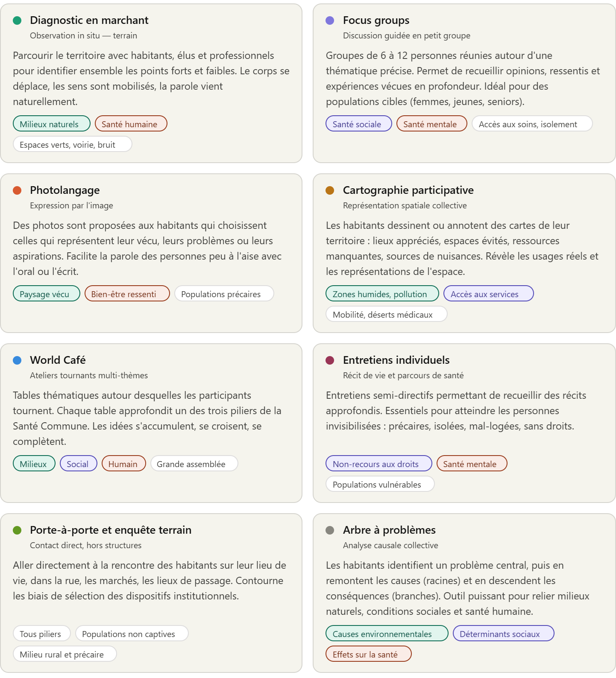Viewport: 616px width, 678px height.
Task: Click the Populations non captives tag
Action: click(x=132, y=634)
